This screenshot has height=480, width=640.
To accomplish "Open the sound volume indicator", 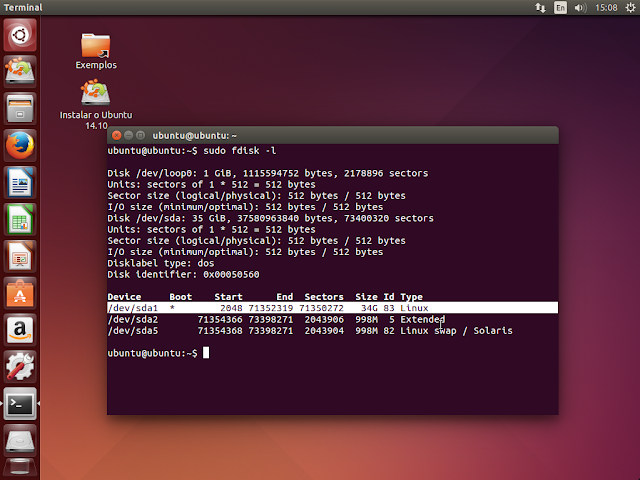I will point(580,7).
